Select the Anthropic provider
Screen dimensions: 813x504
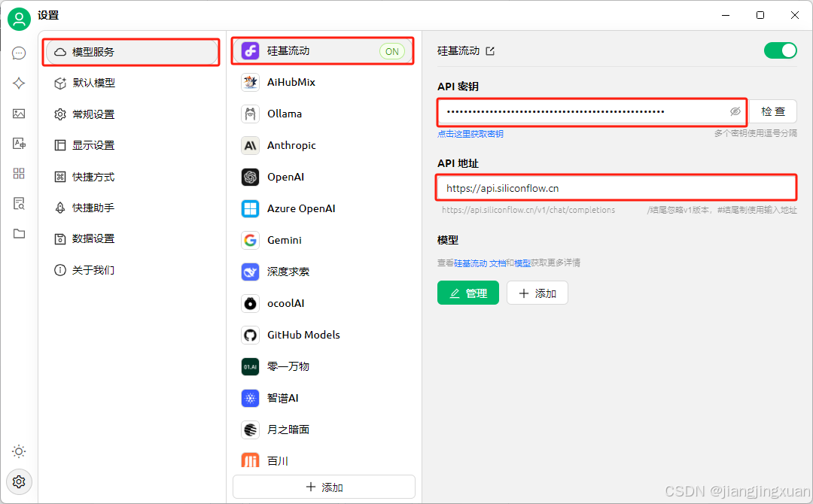pos(324,145)
